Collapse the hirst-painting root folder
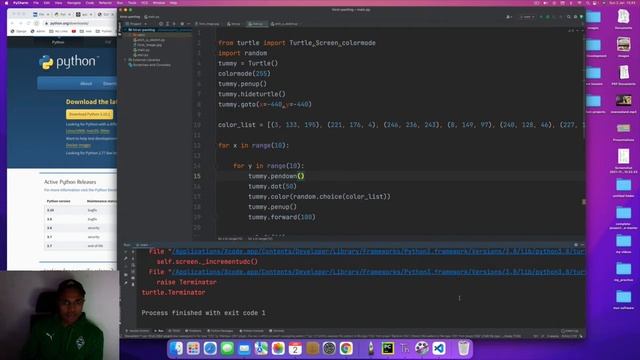640x360 pixels. point(125,30)
